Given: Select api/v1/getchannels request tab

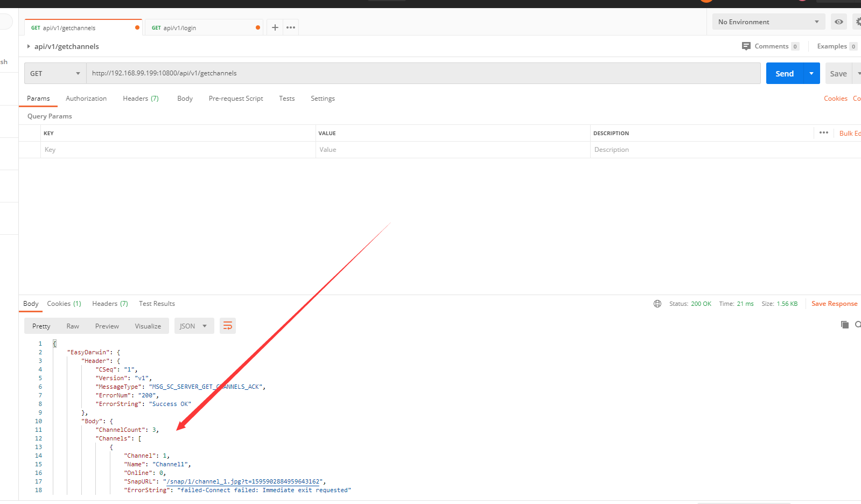Looking at the screenshot, I should [x=83, y=27].
